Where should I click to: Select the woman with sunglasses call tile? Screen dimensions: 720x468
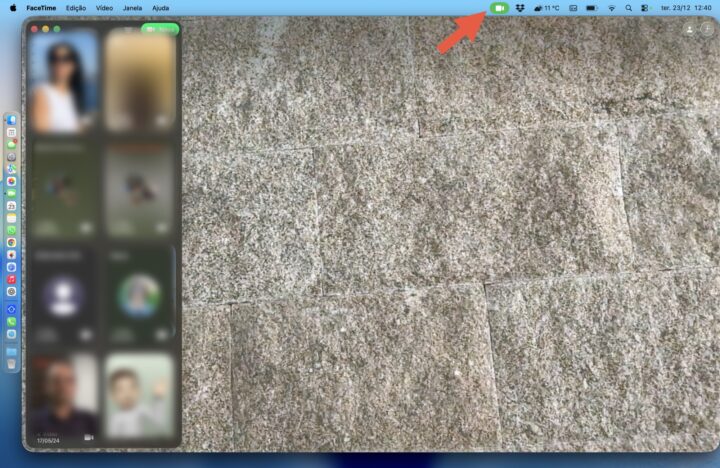(x=64, y=81)
